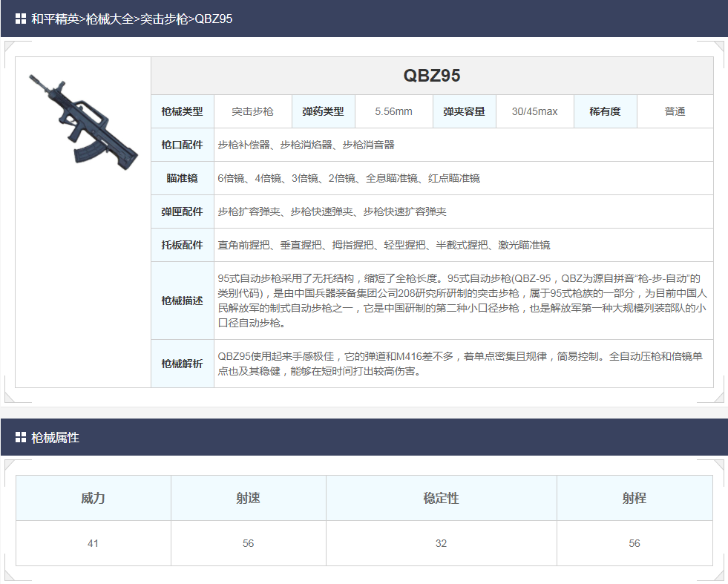This screenshot has width=728, height=584.
Task: Click the 弹匣配件 row label
Action: [183, 211]
